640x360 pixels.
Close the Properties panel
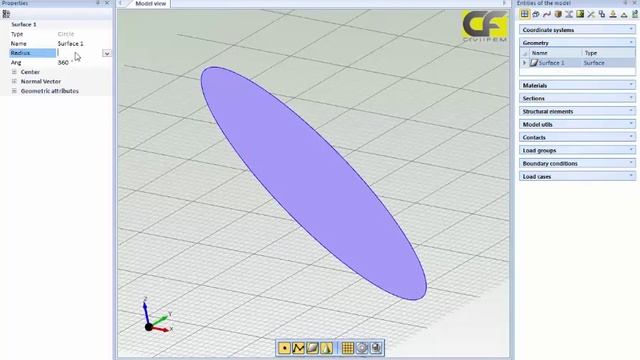pos(107,3)
